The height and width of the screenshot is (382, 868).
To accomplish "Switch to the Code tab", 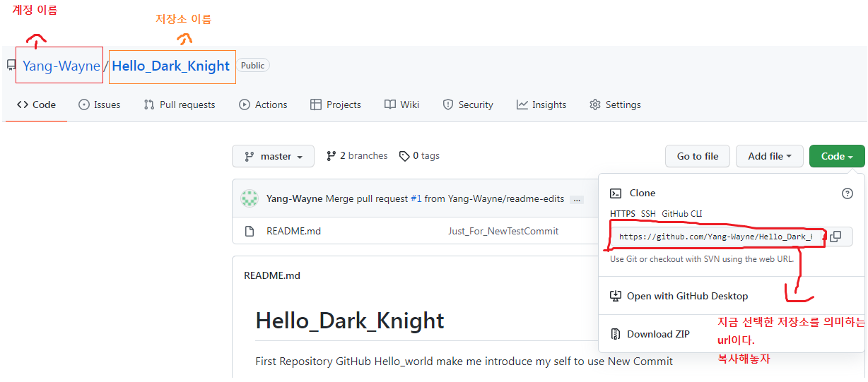I will tap(36, 105).
